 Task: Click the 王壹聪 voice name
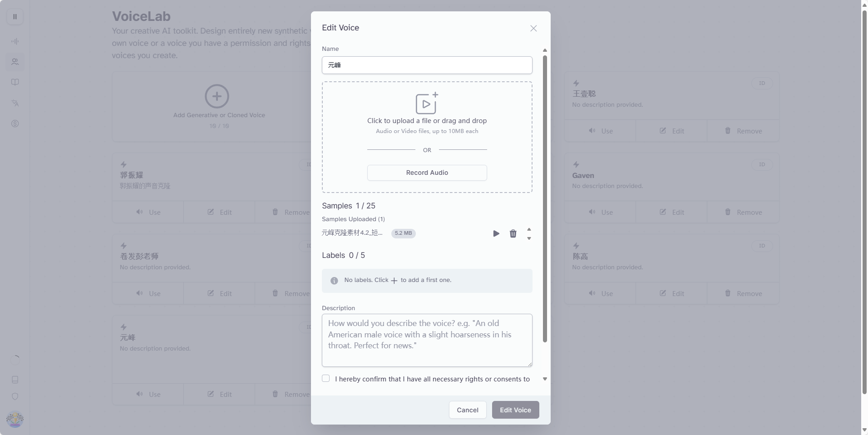click(584, 94)
